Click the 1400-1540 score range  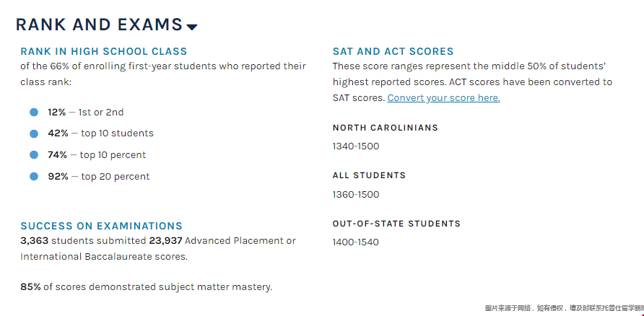pos(355,242)
